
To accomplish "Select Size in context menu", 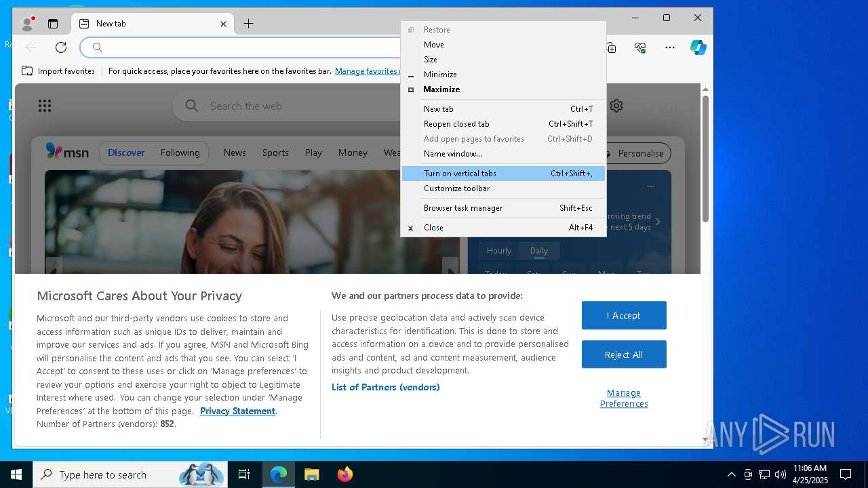I will click(503, 60).
